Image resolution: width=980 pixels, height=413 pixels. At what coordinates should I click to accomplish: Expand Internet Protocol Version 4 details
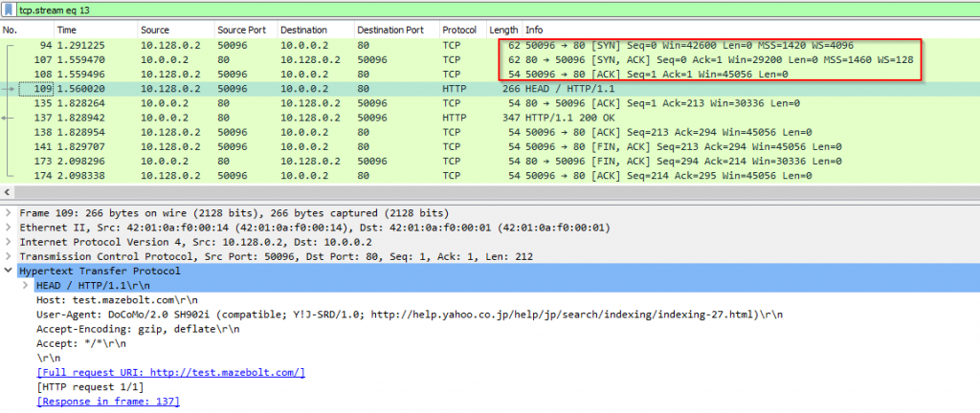pos(9,242)
